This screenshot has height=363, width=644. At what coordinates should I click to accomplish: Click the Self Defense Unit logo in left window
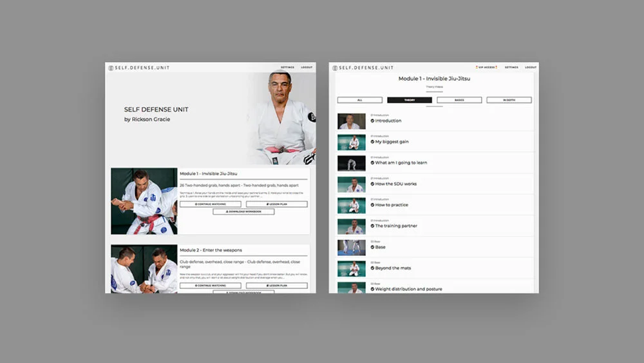click(x=139, y=68)
